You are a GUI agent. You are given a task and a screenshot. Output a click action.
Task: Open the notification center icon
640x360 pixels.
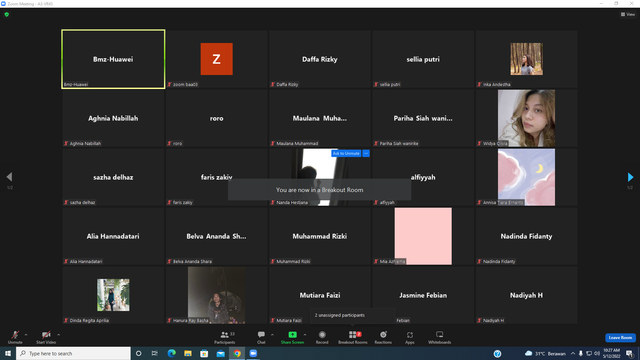click(x=630, y=353)
